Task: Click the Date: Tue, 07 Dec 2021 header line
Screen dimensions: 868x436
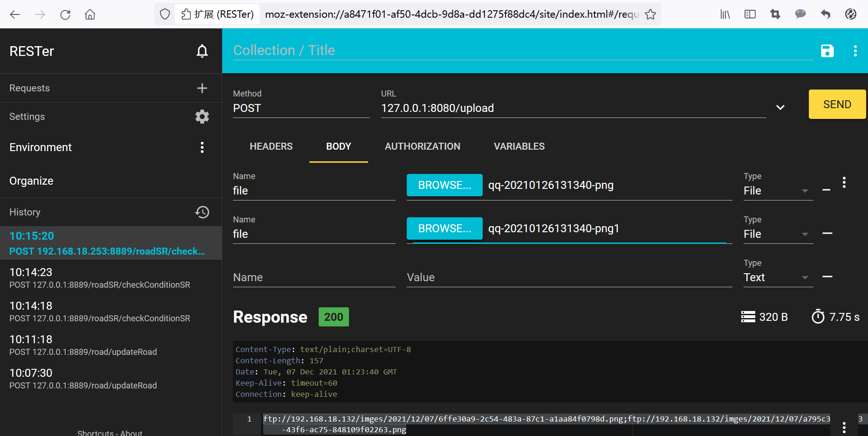Action: pos(316,372)
